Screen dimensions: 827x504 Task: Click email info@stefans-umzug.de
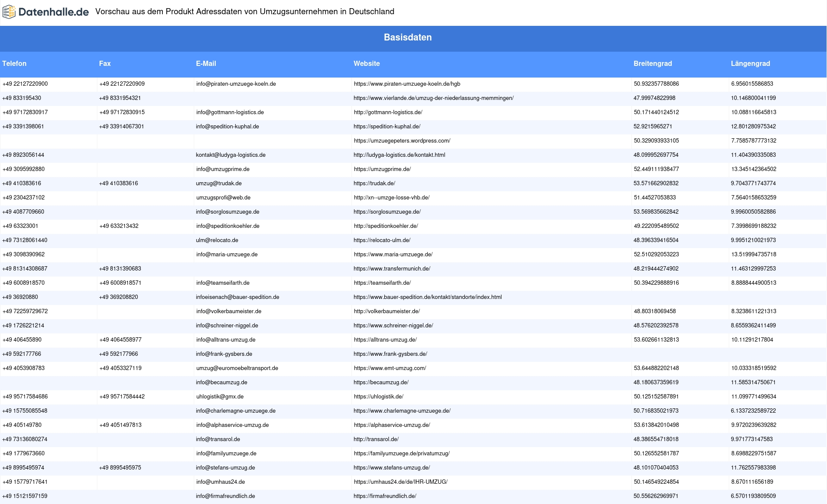(225, 468)
